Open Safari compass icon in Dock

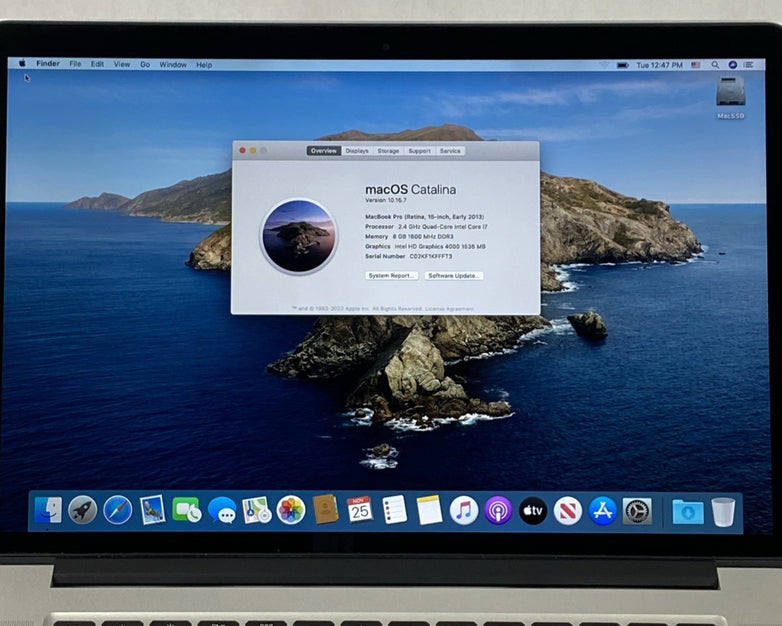click(x=118, y=510)
